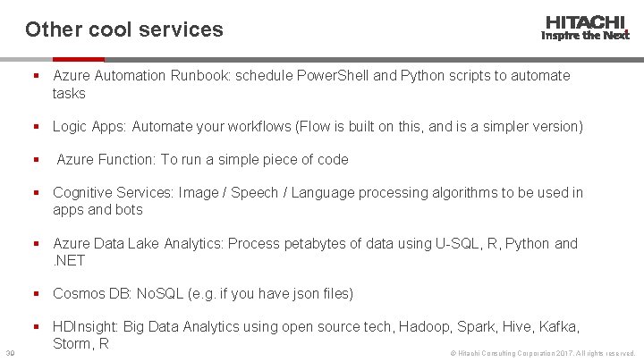Click the Cognitive Services bullet text
This screenshot has width=644, height=362.
pyautogui.click(x=318, y=201)
